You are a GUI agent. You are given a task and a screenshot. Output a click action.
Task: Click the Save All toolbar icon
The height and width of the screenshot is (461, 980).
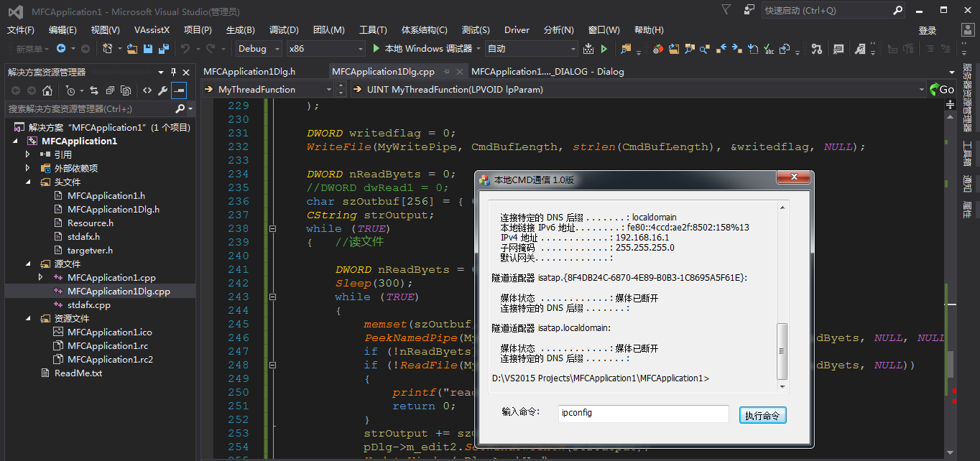pos(164,48)
